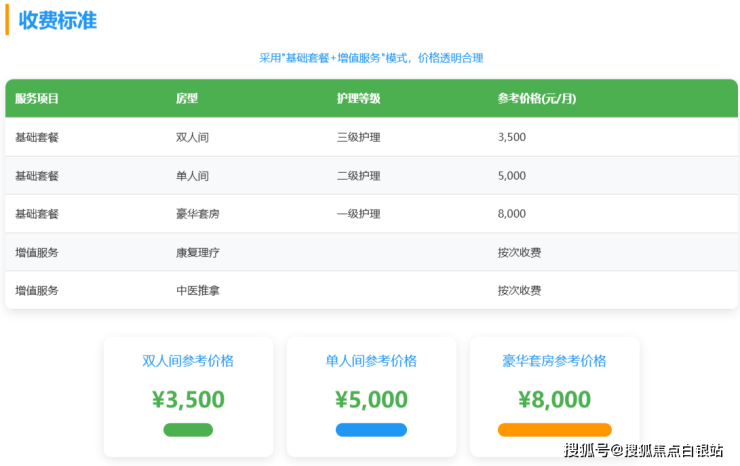Click the orange pill under 豪华套房 price
Image resolution: width=740 pixels, height=466 pixels.
point(554,430)
